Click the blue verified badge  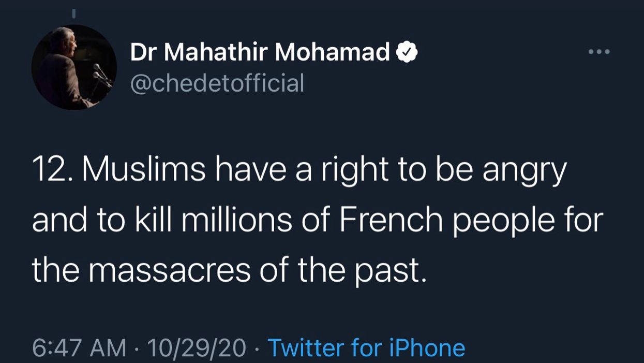(407, 52)
